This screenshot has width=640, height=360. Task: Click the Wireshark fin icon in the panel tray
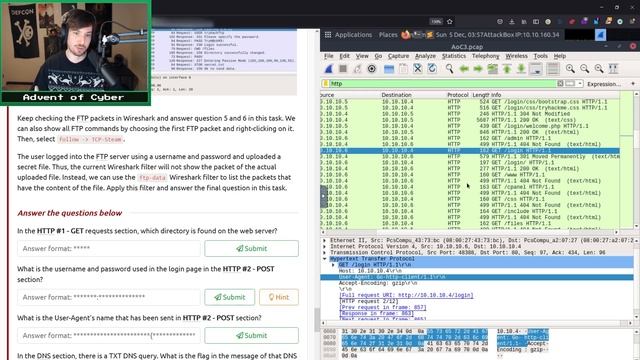(x=600, y=35)
